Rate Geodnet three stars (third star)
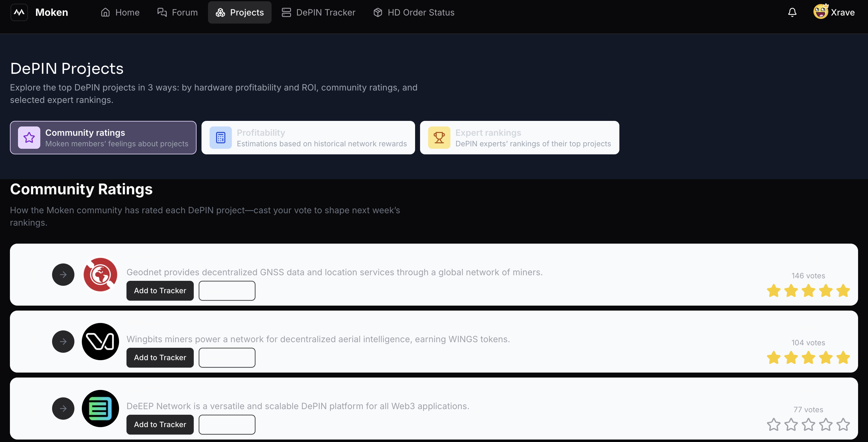Image resolution: width=868 pixels, height=442 pixels. (x=808, y=290)
